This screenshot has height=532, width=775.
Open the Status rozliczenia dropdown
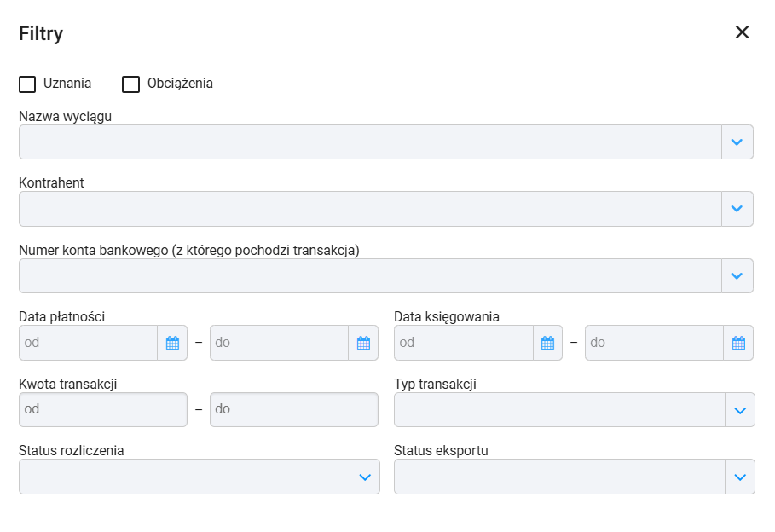(x=200, y=477)
